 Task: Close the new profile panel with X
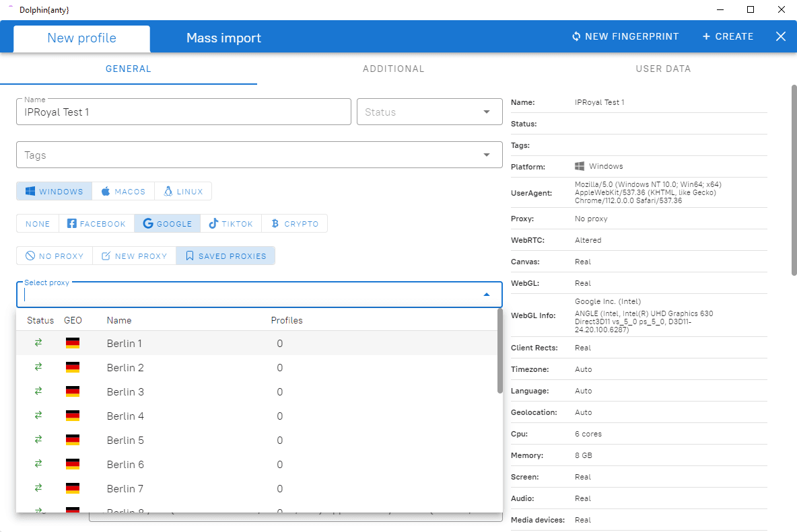pos(781,36)
